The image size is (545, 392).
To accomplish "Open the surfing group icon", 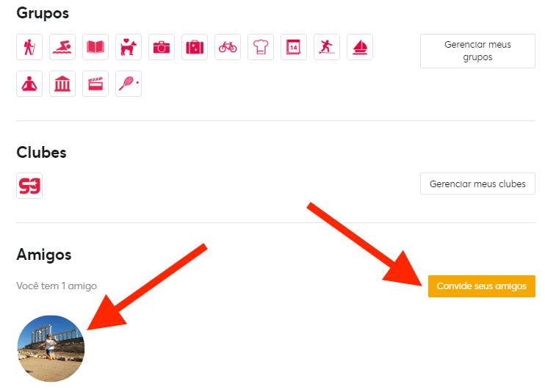I will 327,47.
